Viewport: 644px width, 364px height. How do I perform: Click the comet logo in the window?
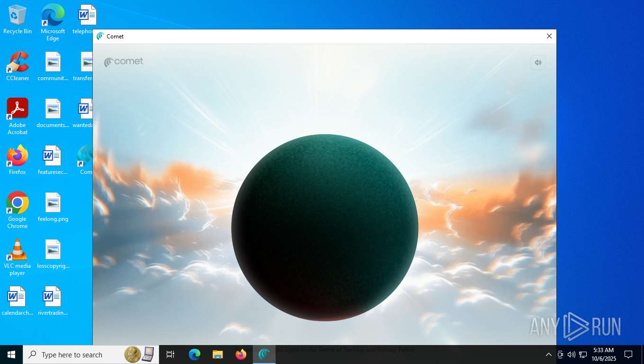coord(124,62)
